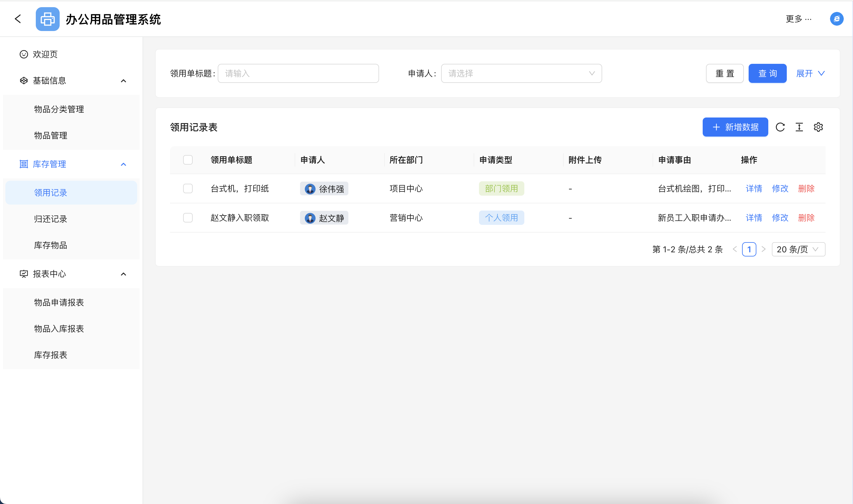Screen dimensions: 853x504
Task: Open table row density icon
Action: (799, 127)
